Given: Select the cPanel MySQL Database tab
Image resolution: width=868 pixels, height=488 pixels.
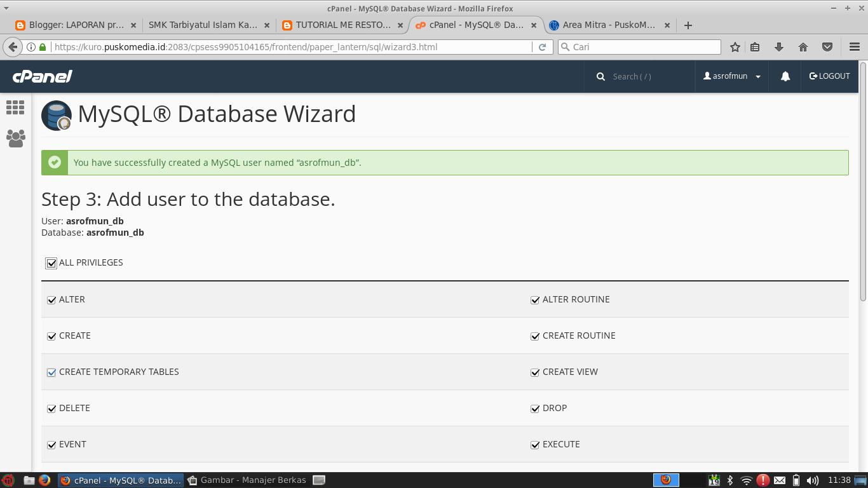Looking at the screenshot, I should (x=477, y=25).
